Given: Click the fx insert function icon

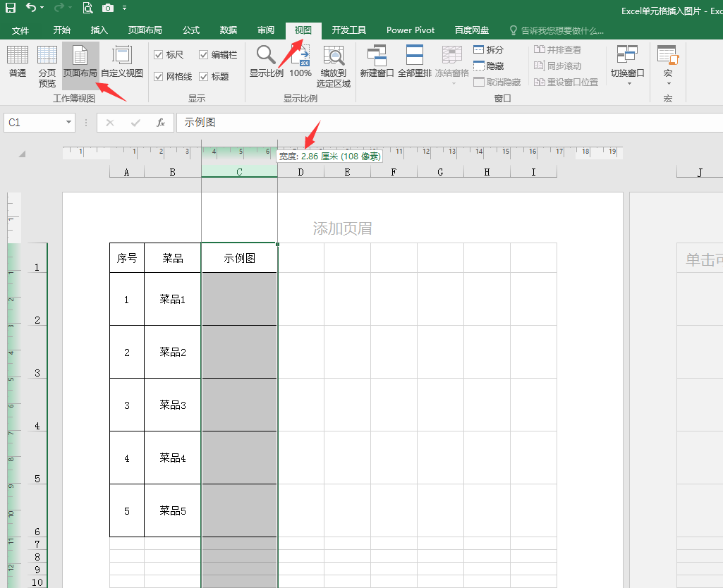Looking at the screenshot, I should [160, 123].
